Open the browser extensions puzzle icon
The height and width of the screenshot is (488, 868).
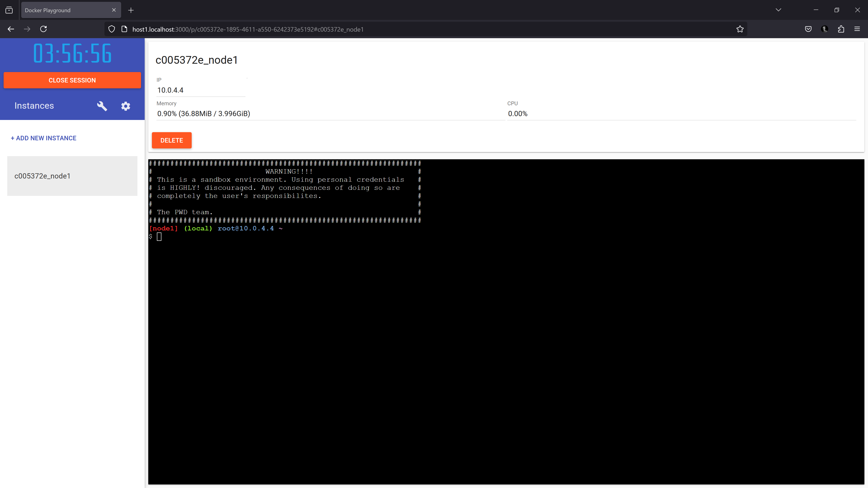coord(841,29)
